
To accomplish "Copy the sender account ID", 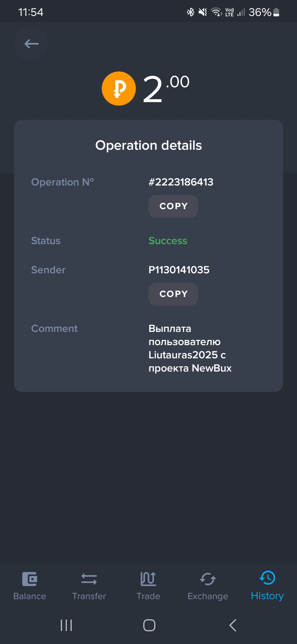I will coord(173,294).
